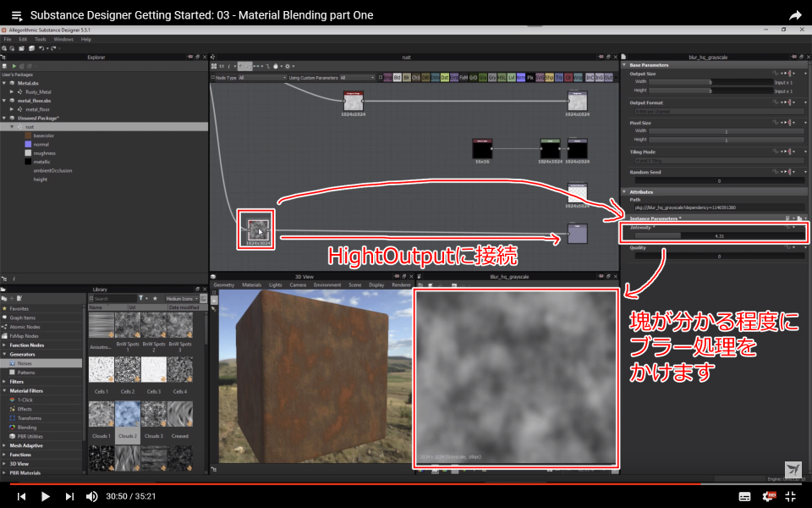Open the Windows menu
The image size is (812, 508).
[x=63, y=40]
